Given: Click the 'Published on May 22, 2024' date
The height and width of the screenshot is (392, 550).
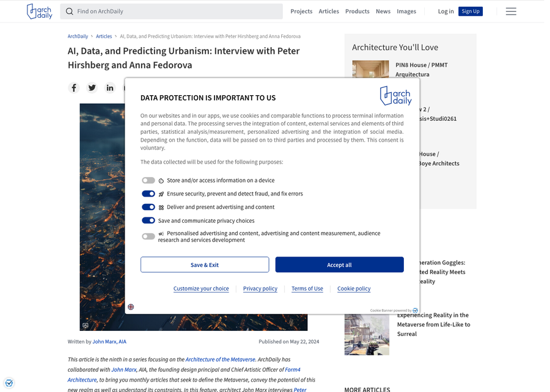Looking at the screenshot, I should (288, 341).
